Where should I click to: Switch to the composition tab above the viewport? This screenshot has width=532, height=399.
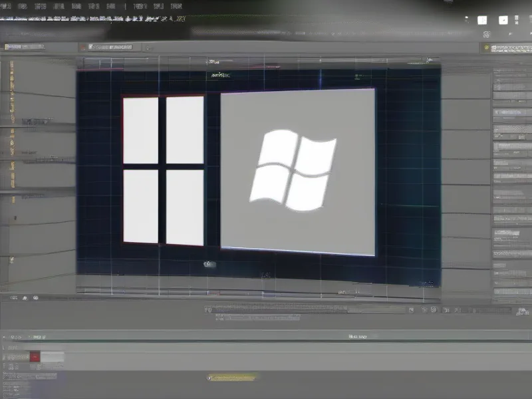point(110,47)
